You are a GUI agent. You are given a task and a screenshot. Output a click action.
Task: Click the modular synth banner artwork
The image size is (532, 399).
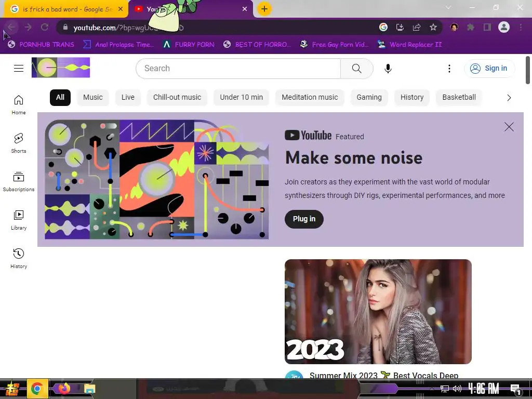point(157,179)
